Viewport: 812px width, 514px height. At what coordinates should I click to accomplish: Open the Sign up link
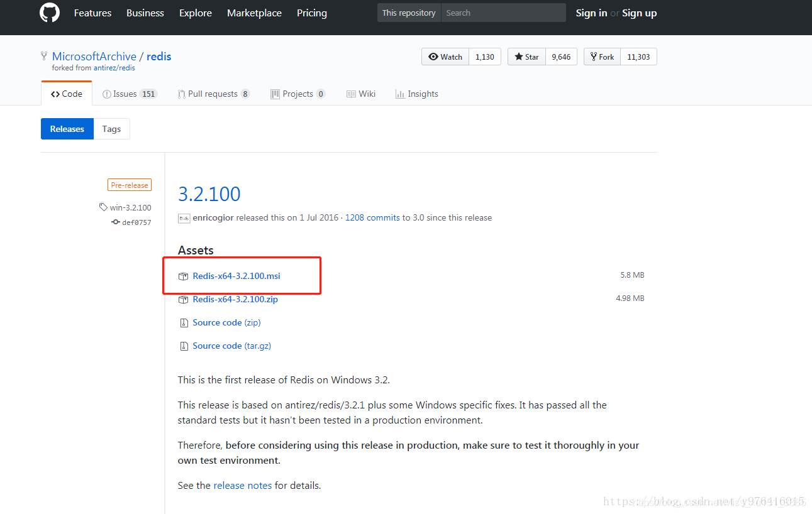point(639,13)
